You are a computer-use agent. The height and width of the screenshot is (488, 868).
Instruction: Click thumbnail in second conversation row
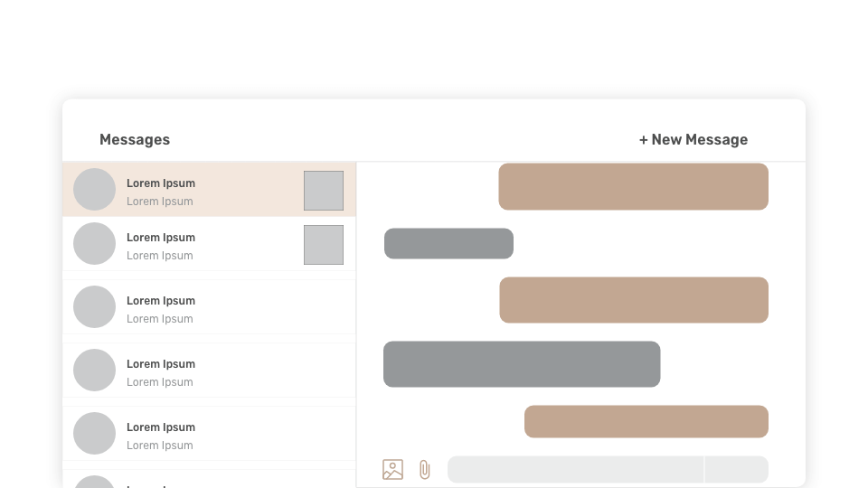coord(324,245)
